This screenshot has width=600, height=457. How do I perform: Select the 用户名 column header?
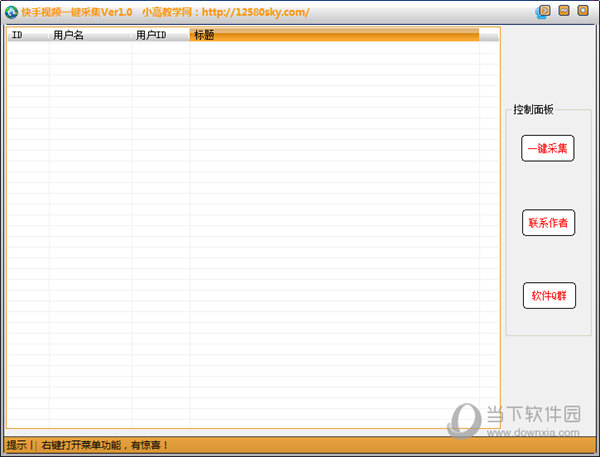90,35
